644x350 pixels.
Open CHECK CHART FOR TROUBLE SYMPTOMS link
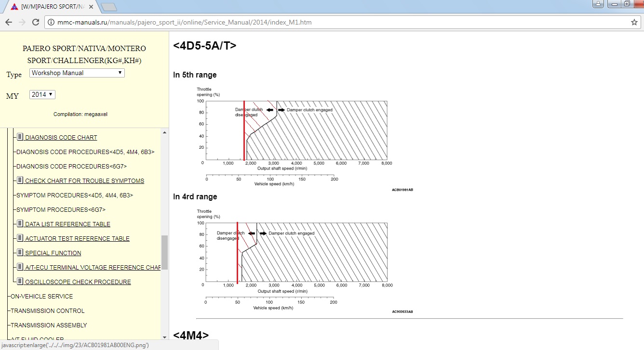[x=84, y=181]
